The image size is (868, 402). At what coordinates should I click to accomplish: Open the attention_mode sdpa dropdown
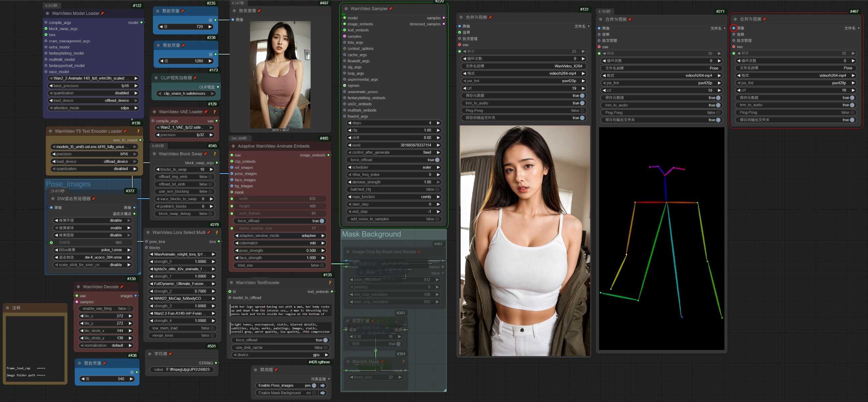[x=93, y=108]
